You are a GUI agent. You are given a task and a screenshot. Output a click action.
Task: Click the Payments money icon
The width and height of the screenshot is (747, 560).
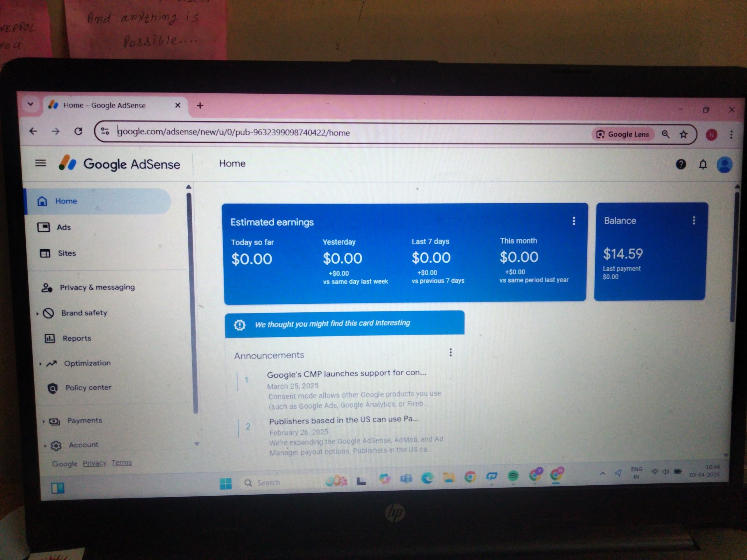[x=54, y=421]
